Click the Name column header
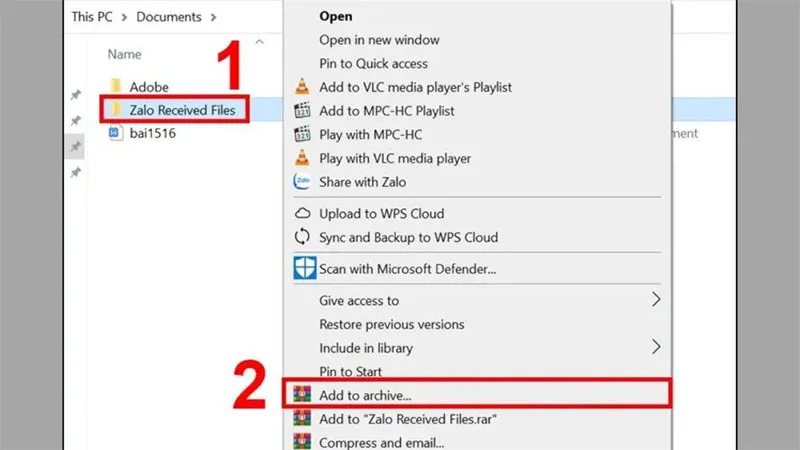Image resolution: width=800 pixels, height=450 pixels. tap(124, 54)
